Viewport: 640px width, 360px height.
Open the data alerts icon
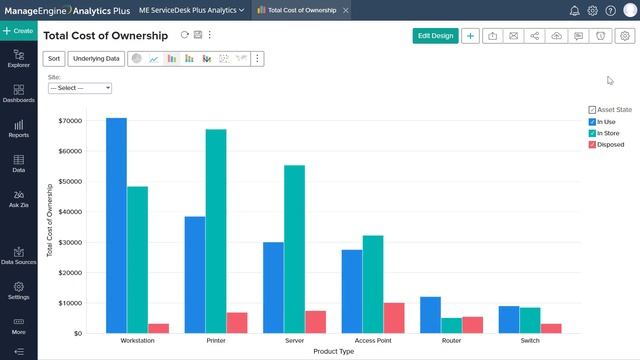[600, 36]
